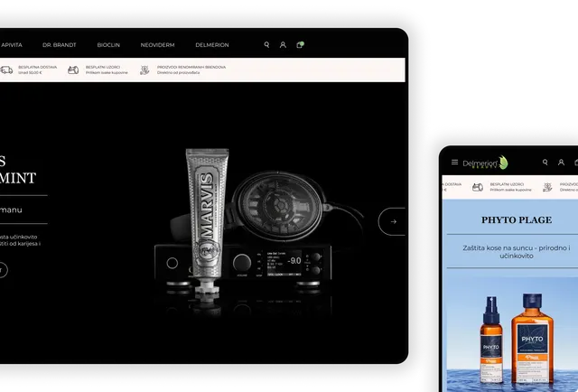The width and height of the screenshot is (578, 392).
Task: Click the large Phyto shampoo bottle image
Action: click(x=532, y=339)
